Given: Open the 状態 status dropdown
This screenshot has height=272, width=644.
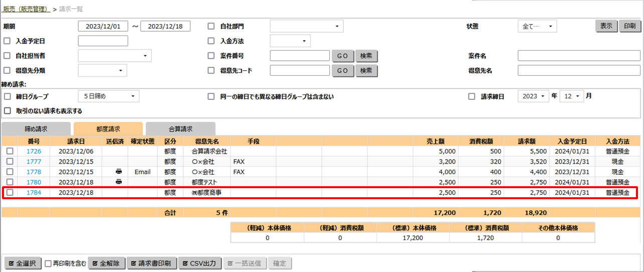Looking at the screenshot, I should 537,27.
